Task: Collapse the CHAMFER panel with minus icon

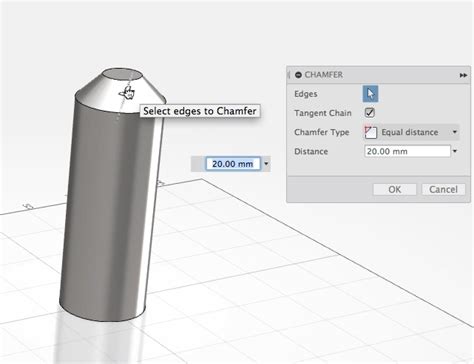Action: 298,75
